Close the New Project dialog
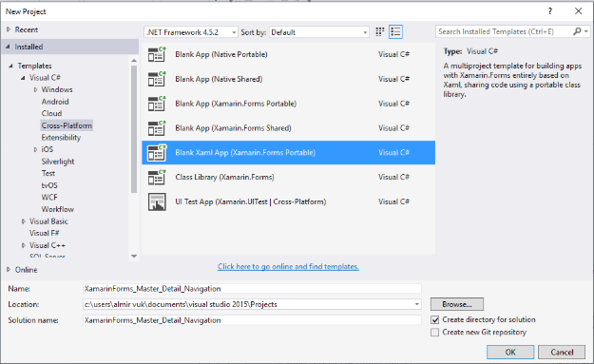594x364 pixels. tap(578, 11)
